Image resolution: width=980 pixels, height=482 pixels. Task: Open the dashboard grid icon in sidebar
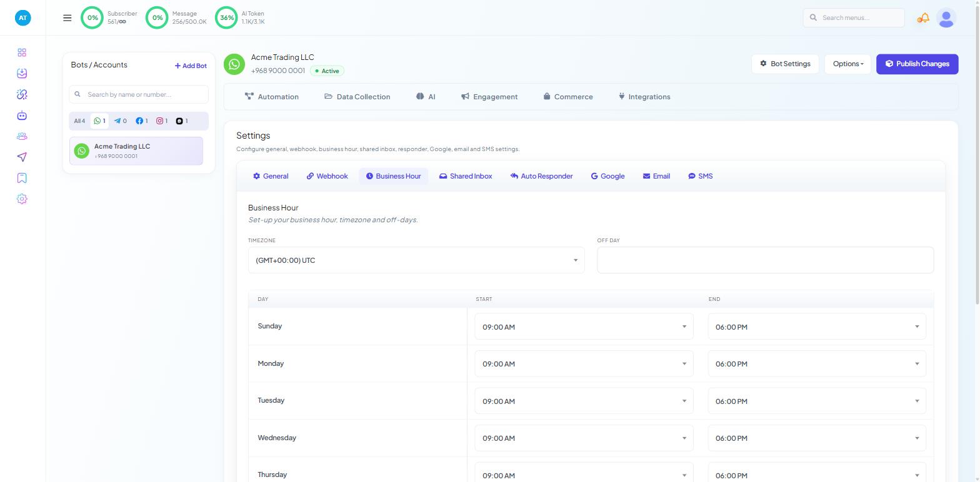[22, 52]
